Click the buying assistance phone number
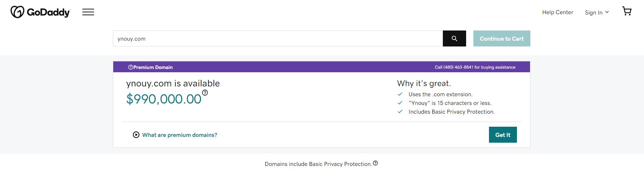This screenshot has height=179, width=644. click(458, 67)
